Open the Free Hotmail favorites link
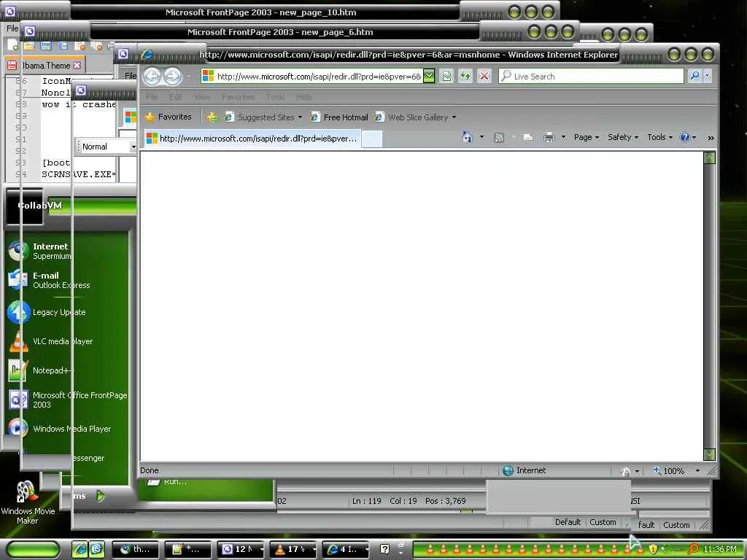The height and width of the screenshot is (560, 747). coord(339,117)
